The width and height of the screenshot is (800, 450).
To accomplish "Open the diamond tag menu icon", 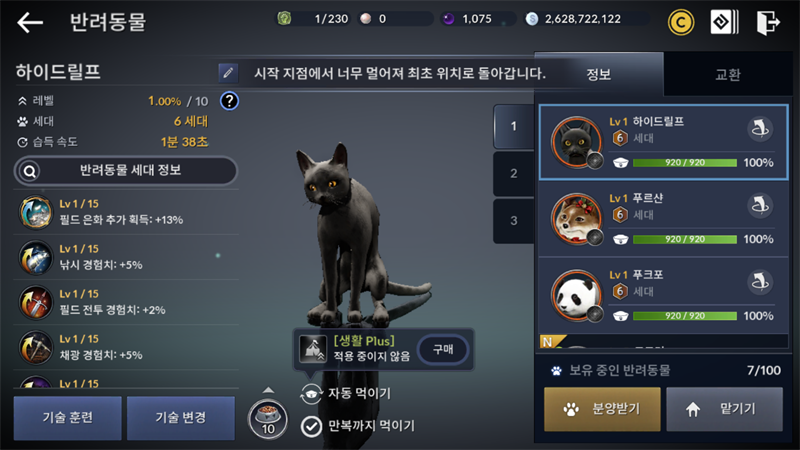I will [x=724, y=22].
